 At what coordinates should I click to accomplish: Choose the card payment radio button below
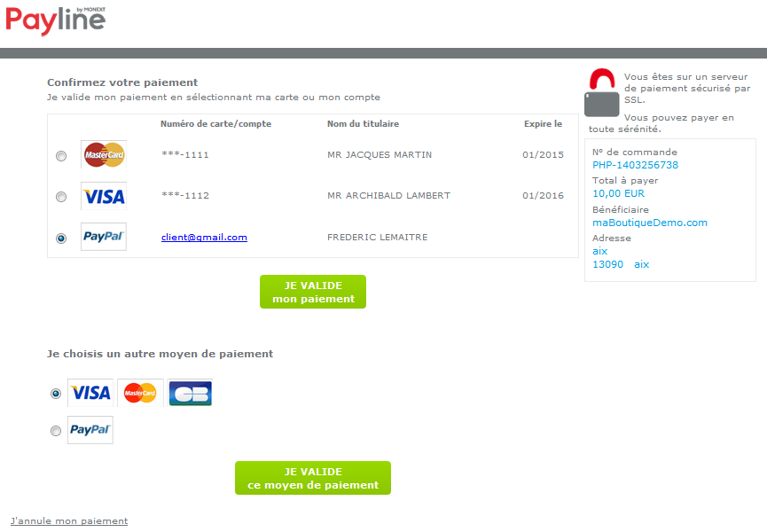pyautogui.click(x=56, y=393)
